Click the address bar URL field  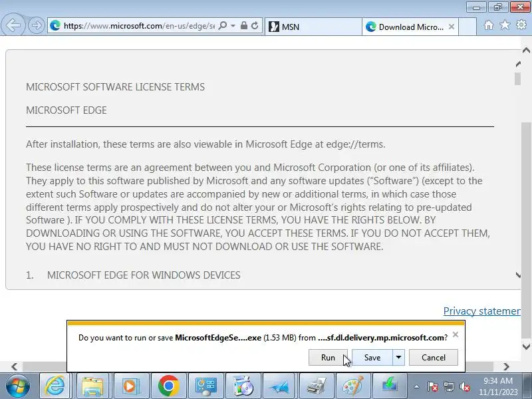point(139,26)
